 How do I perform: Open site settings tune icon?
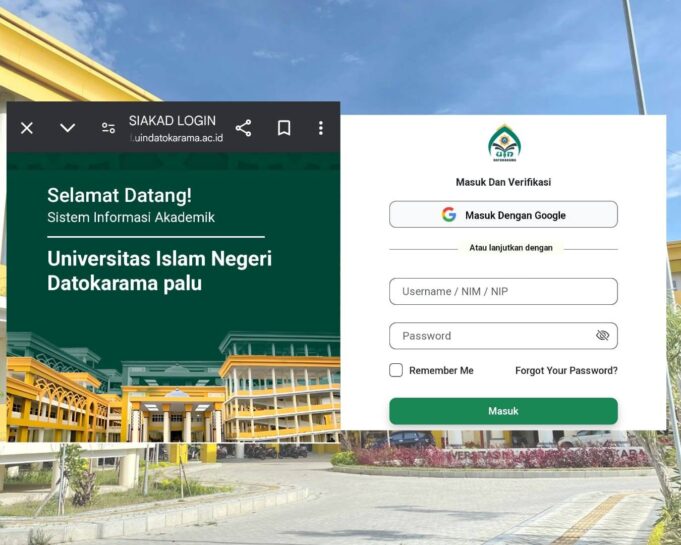click(108, 128)
